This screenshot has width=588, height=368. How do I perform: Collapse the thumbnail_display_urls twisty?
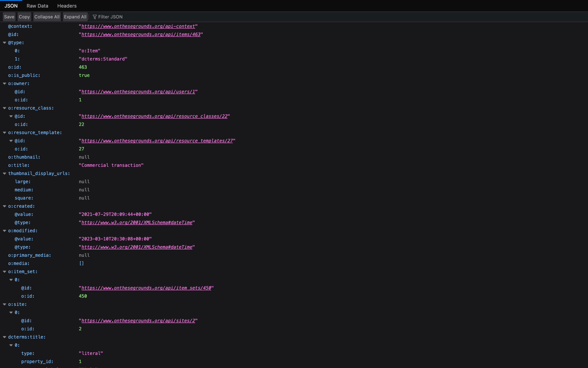tap(5, 173)
